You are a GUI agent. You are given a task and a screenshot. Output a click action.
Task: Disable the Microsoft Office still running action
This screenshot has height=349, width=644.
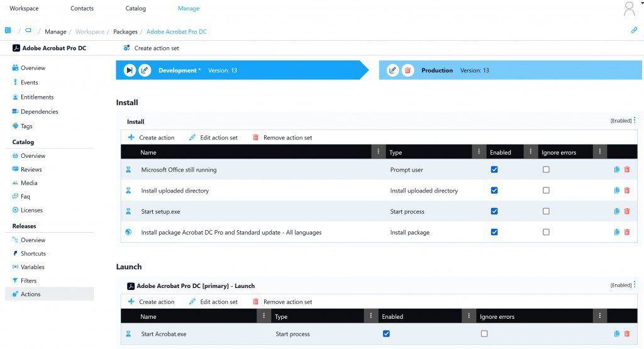[x=494, y=169]
